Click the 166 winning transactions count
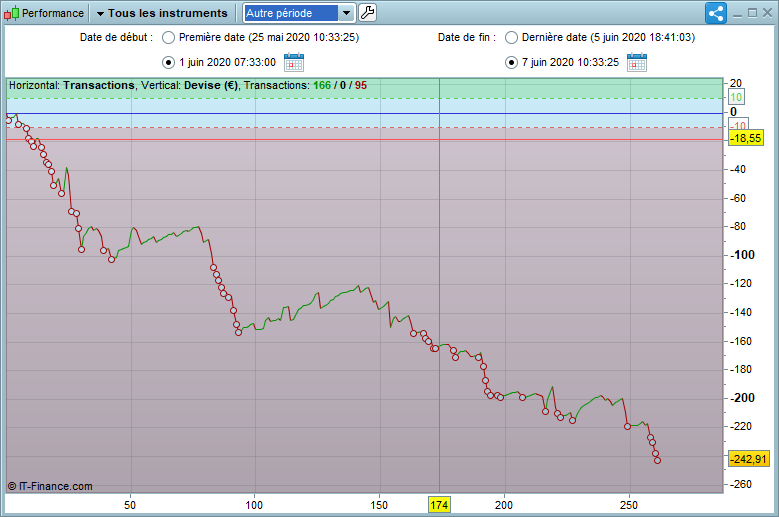 322,85
